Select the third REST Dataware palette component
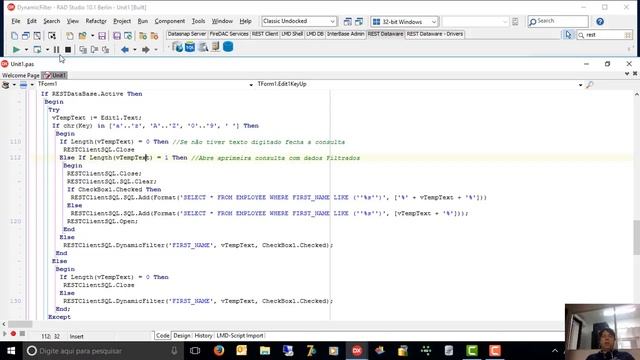Viewport: 640px width, 360px height. pos(203,47)
